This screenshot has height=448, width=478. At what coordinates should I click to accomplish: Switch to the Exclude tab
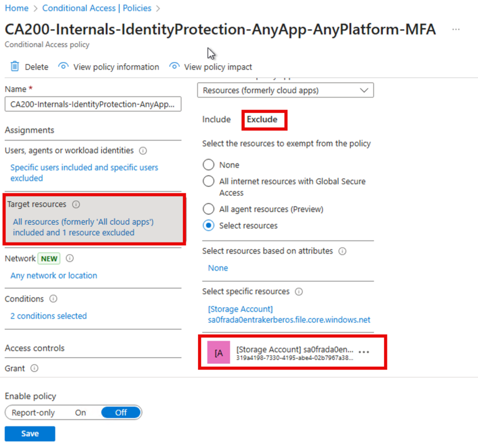(262, 120)
